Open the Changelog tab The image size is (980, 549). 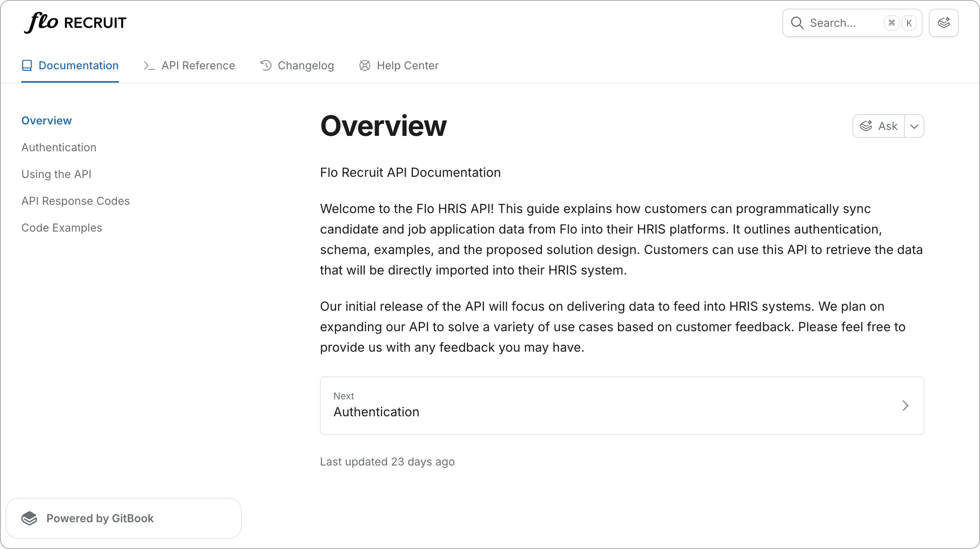tap(306, 65)
